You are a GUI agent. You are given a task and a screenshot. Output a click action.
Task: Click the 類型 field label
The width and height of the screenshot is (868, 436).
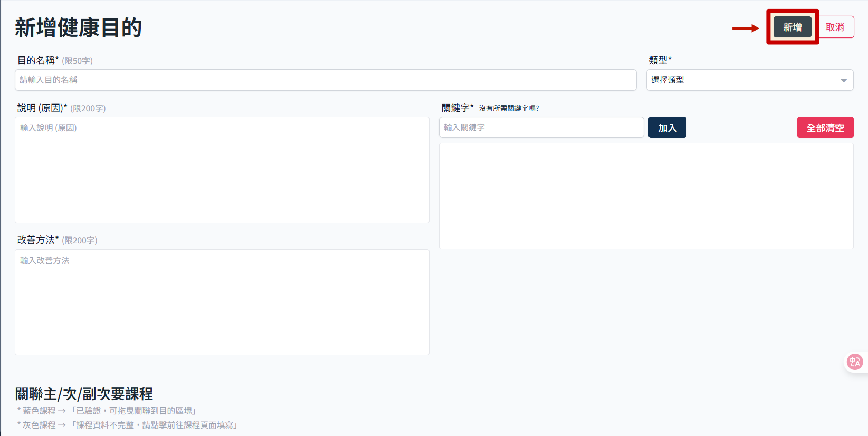coord(660,60)
